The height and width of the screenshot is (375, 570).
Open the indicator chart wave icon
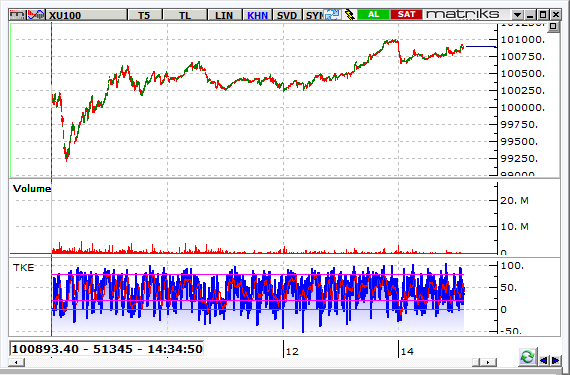(x=36, y=15)
